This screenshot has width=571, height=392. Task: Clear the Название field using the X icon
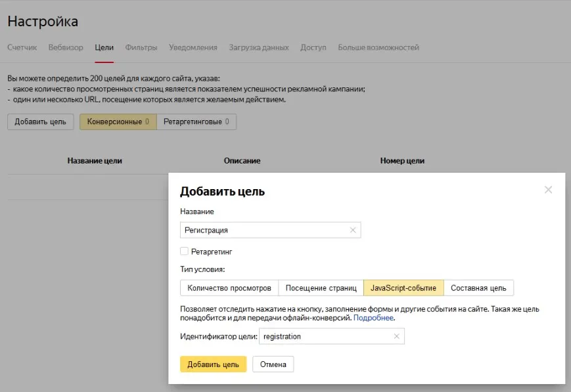(354, 230)
